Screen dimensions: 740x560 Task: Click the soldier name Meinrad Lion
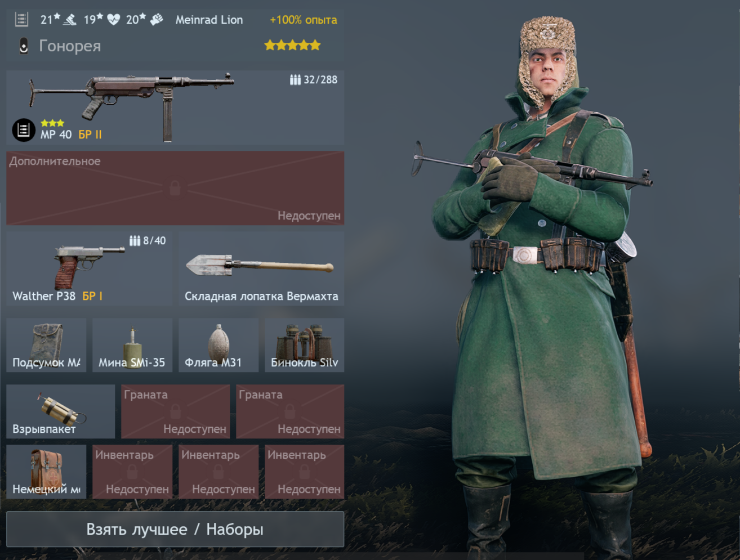click(209, 20)
